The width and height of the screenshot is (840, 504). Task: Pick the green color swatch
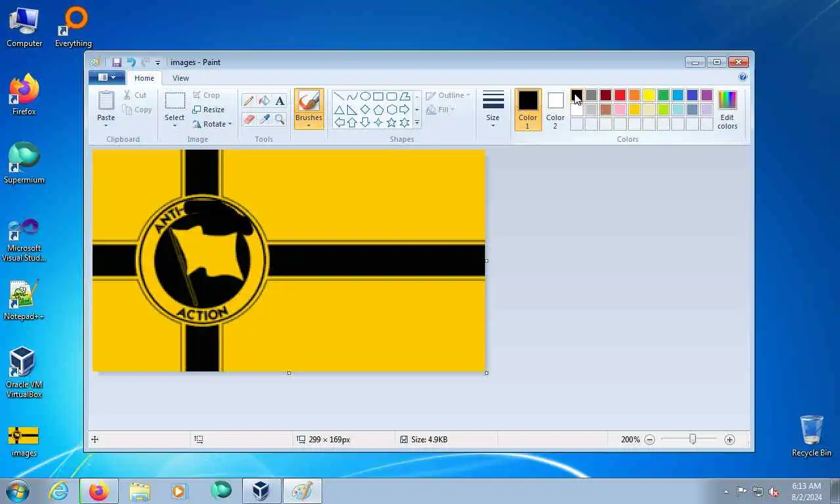[x=663, y=96]
